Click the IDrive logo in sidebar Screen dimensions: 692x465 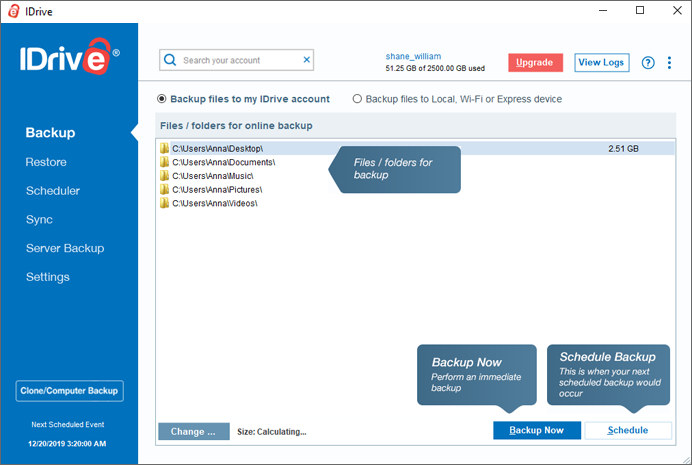[x=69, y=60]
